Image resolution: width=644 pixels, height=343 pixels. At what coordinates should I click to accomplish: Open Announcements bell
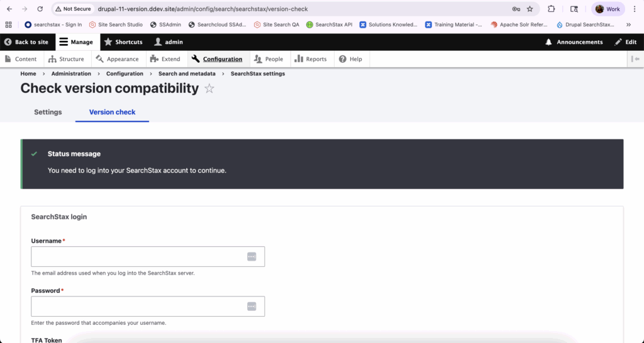point(574,42)
